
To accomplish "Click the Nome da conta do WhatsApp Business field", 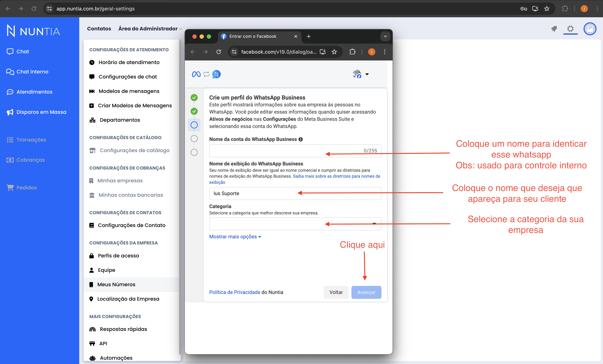I will [295, 151].
